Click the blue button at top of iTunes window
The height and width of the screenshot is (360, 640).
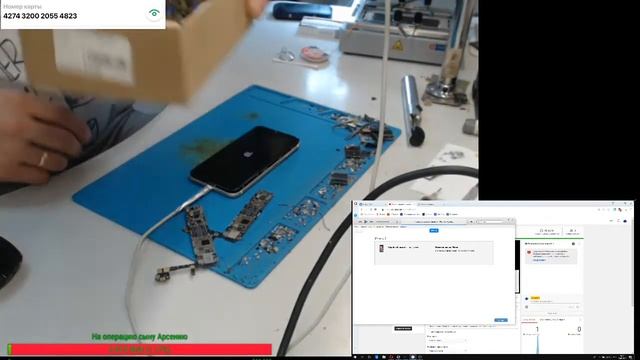click(434, 230)
